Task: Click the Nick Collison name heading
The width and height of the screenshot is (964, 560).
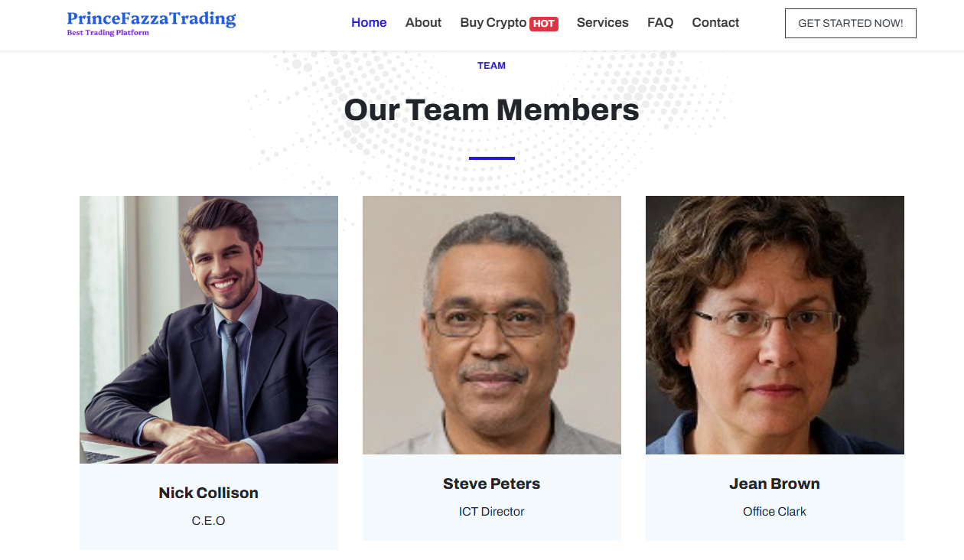Action: (x=209, y=493)
